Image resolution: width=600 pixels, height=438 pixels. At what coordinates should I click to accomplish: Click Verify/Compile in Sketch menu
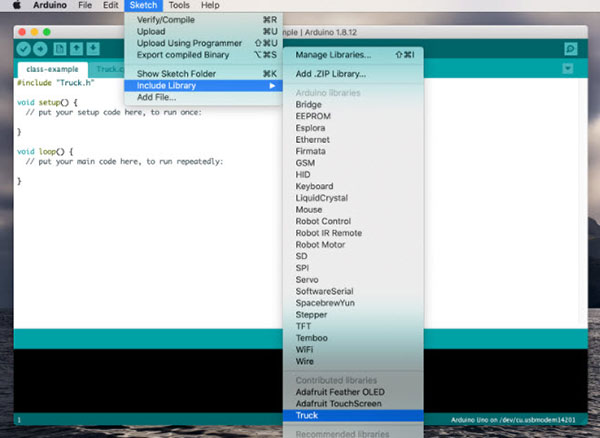tap(166, 19)
